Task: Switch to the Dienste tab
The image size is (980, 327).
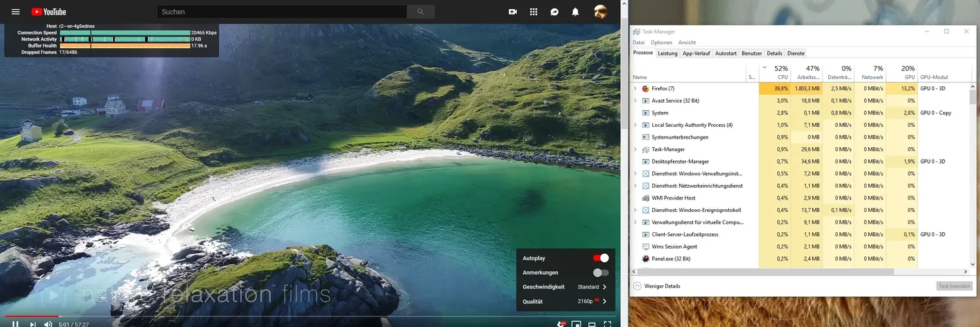Action: 796,53
